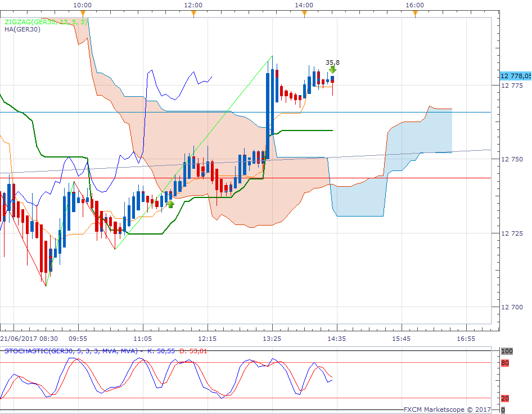Click the 12:15 time axis label
This screenshot has height=414, width=532.
(208, 339)
